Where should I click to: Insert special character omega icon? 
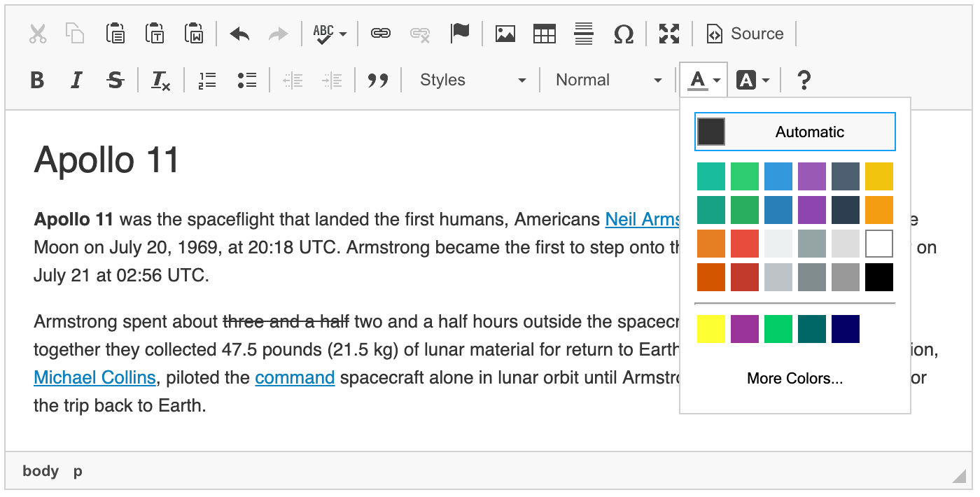pos(623,34)
